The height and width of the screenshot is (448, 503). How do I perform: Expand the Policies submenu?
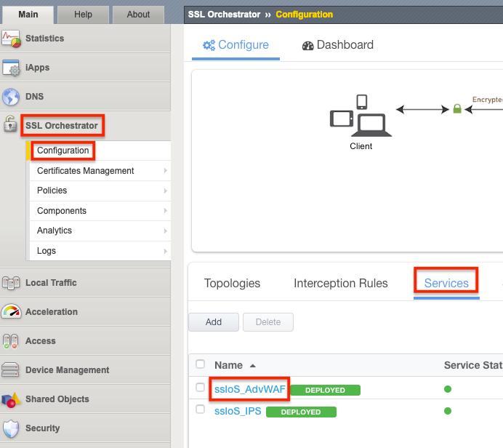click(x=166, y=191)
